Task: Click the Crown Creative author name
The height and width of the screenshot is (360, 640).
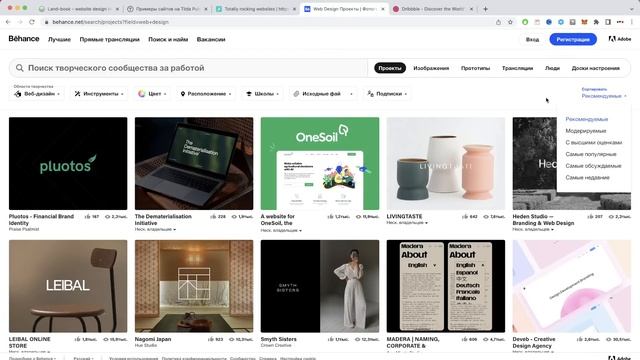Action: (x=276, y=345)
